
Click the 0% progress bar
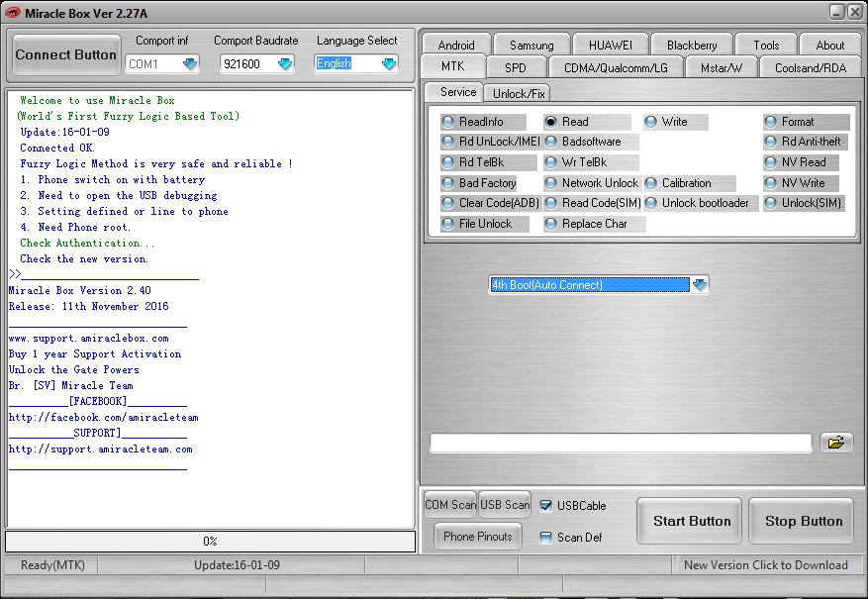[x=211, y=542]
